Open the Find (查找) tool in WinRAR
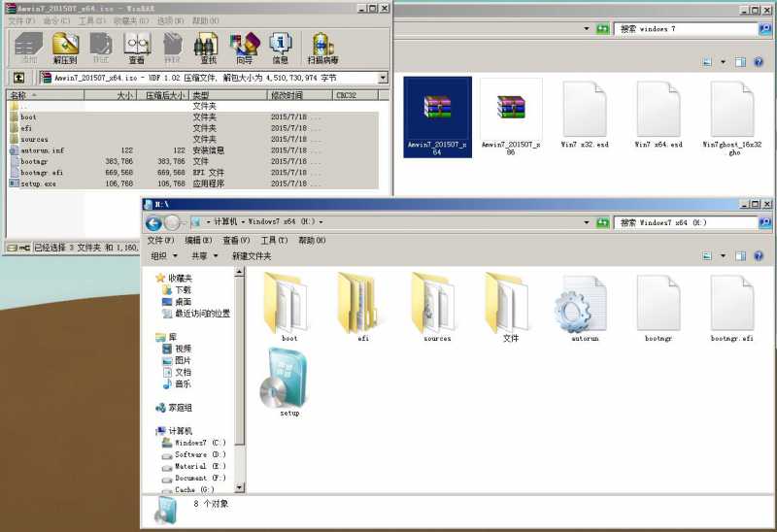The height and width of the screenshot is (532, 777). pyautogui.click(x=208, y=48)
